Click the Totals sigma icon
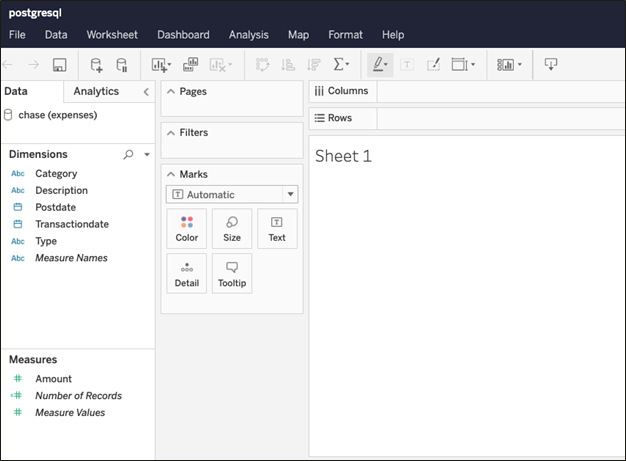The width and height of the screenshot is (626, 461). coord(341,65)
